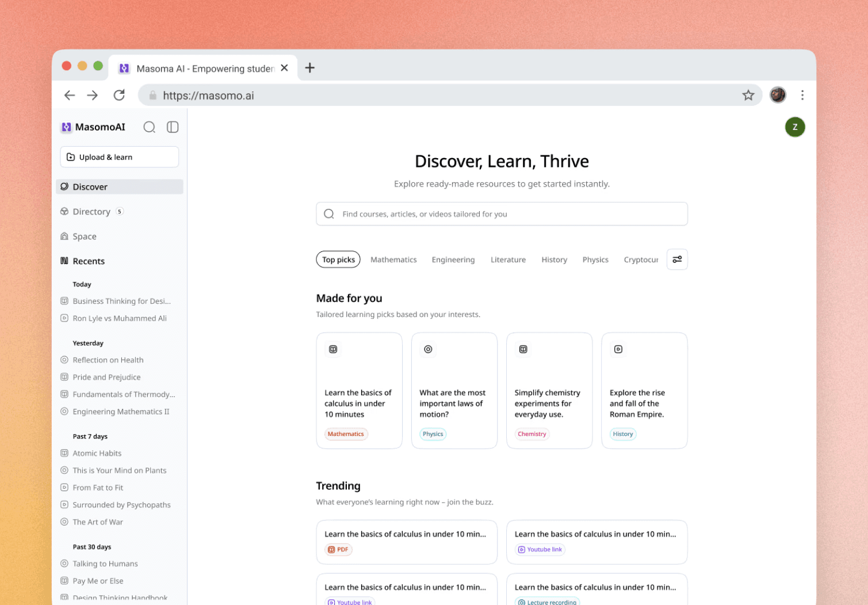Open Surrounded by Psychopaths recent
Image resolution: width=868 pixels, height=605 pixels.
point(116,505)
